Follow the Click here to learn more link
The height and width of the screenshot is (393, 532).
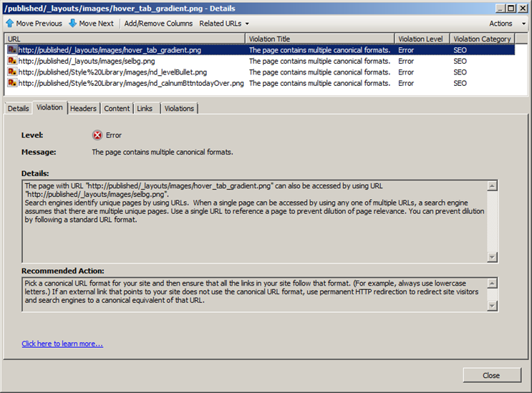[x=62, y=344]
